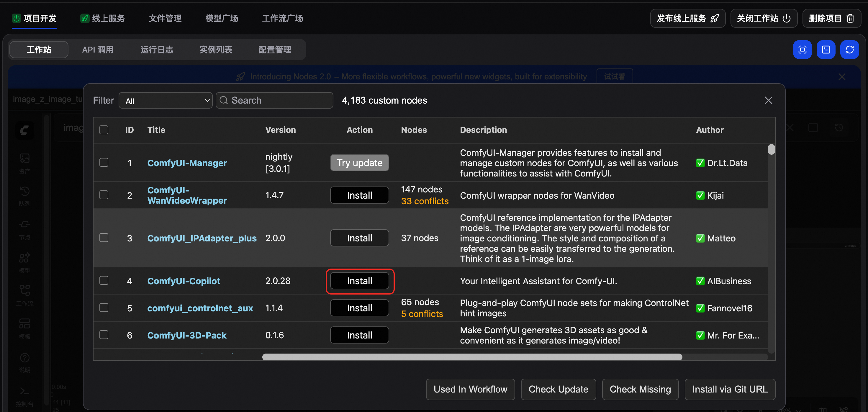
Task: Click the blue fullscreen scan icon button
Action: click(x=802, y=50)
